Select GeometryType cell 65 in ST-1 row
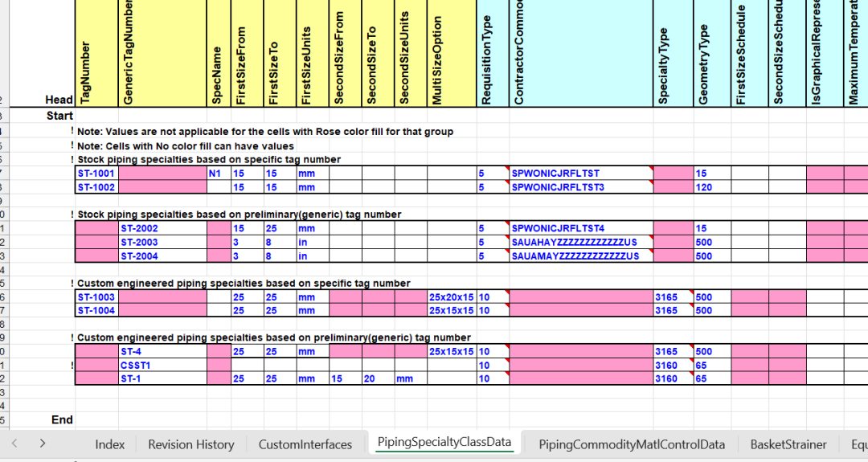 (712, 378)
